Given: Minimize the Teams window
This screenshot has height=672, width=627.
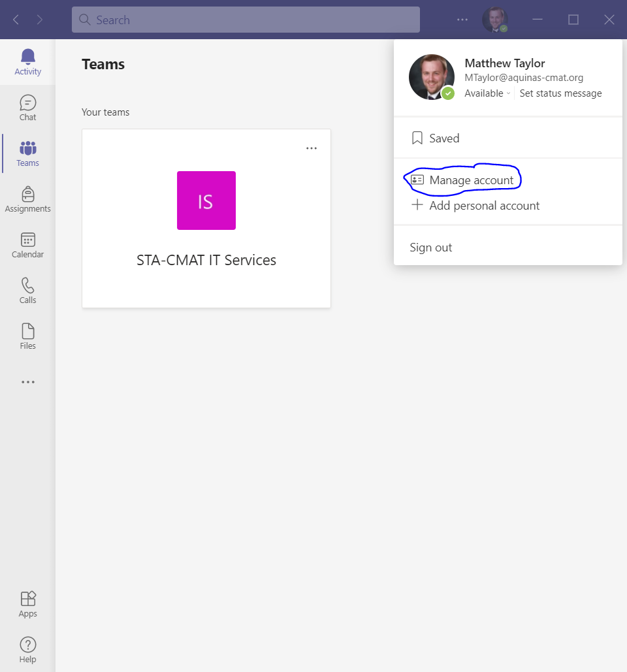Looking at the screenshot, I should (538, 20).
